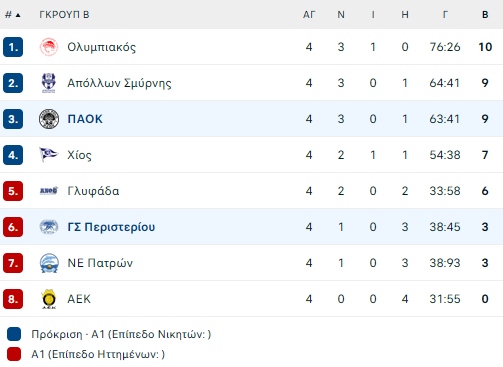This screenshot has height=367, width=503.
Task: Click the Απόλλων Σμύρνης crest icon
Action: pyautogui.click(x=49, y=83)
